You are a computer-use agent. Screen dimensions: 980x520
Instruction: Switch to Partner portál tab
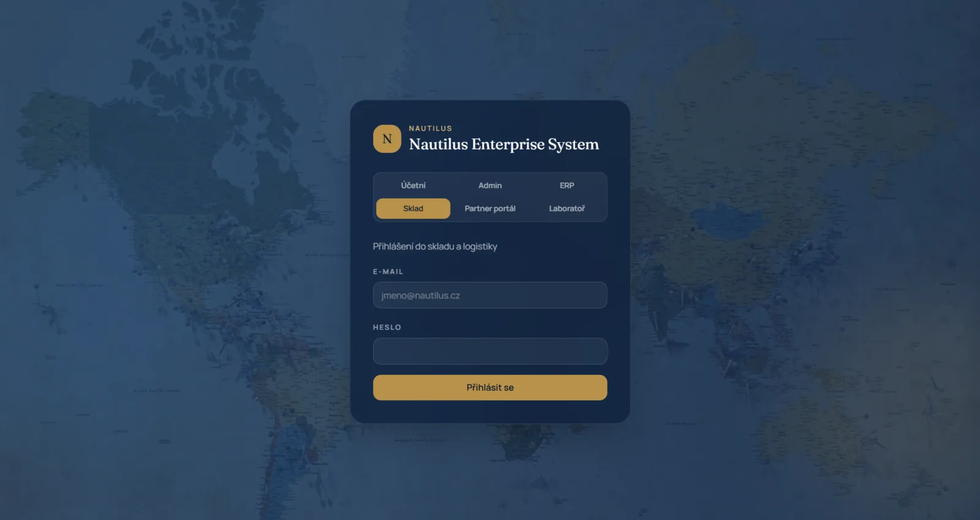[x=490, y=208]
